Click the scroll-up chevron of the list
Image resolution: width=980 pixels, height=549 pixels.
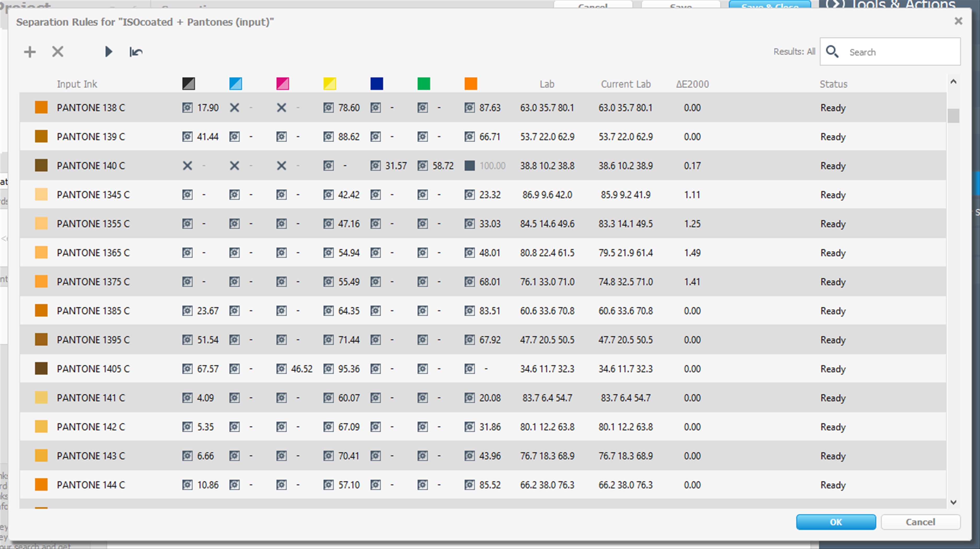(x=953, y=81)
